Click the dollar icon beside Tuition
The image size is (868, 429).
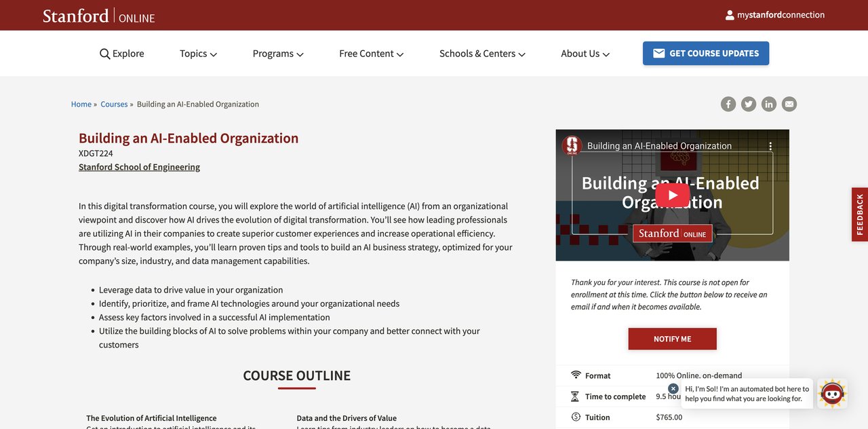(576, 417)
